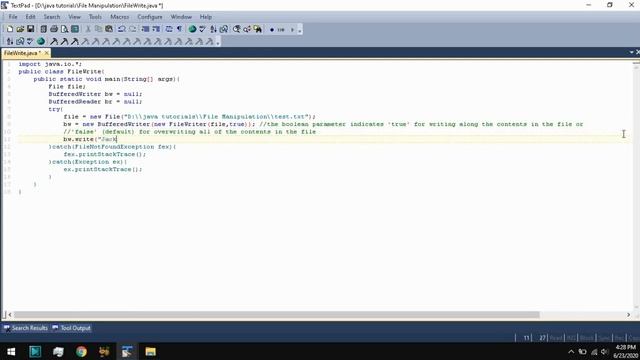
Task: Open the document list dropdown arrow
Action: click(x=631, y=52)
